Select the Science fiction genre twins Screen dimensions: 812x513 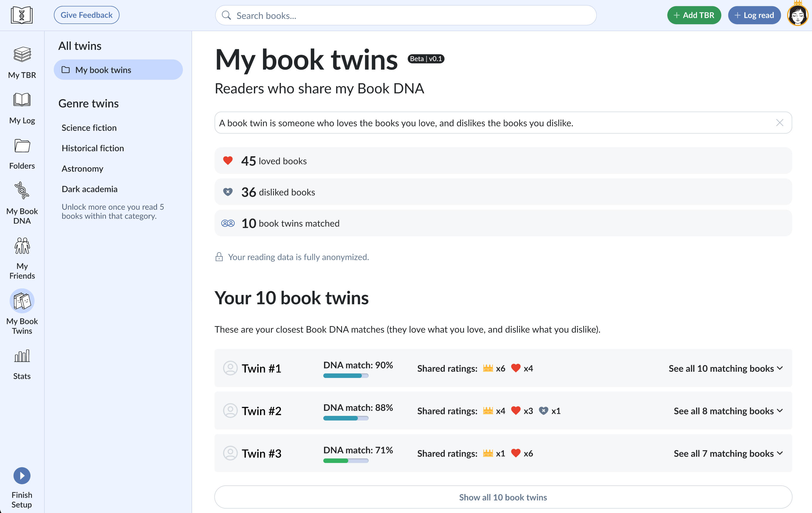tap(89, 128)
